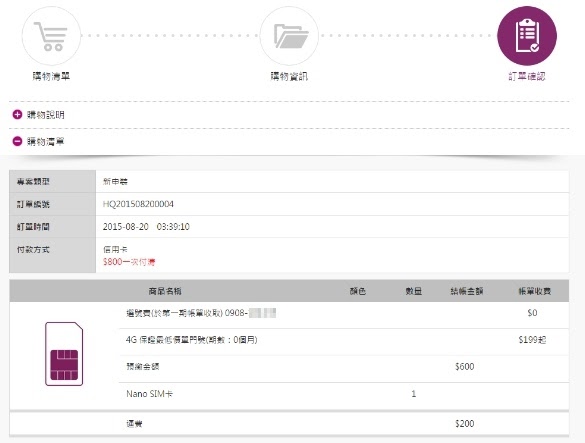Click the 結帳金額 column header

pyautogui.click(x=467, y=291)
